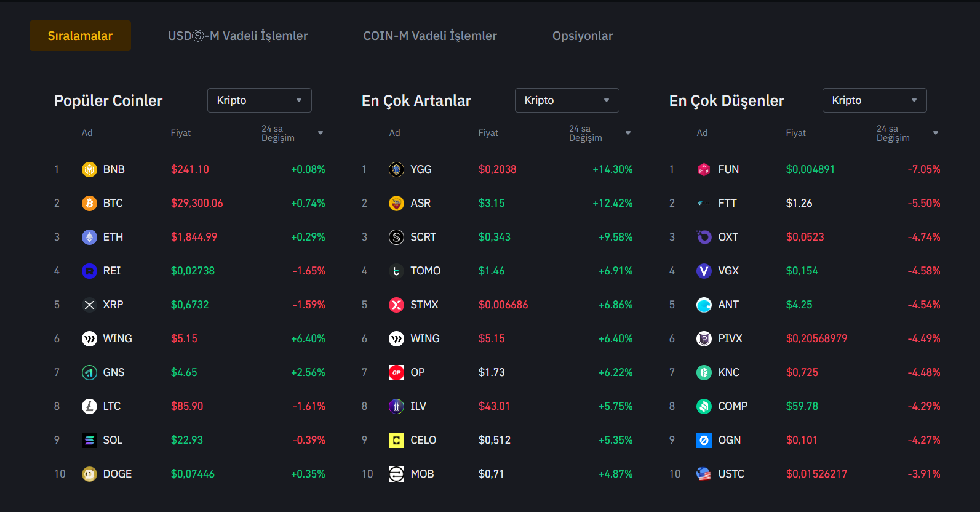Screen dimensions: 980x512
Task: Click the ETH ethereum icon
Action: 89,237
